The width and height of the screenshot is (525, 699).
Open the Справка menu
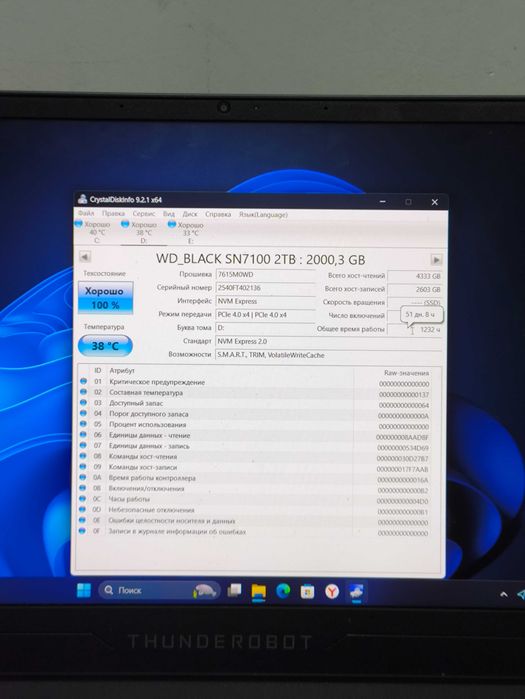218,214
